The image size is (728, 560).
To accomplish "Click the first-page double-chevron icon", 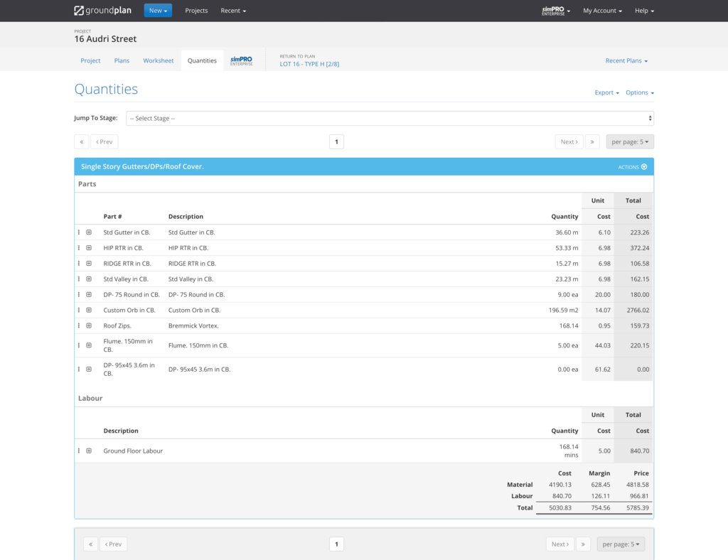I will 82,141.
